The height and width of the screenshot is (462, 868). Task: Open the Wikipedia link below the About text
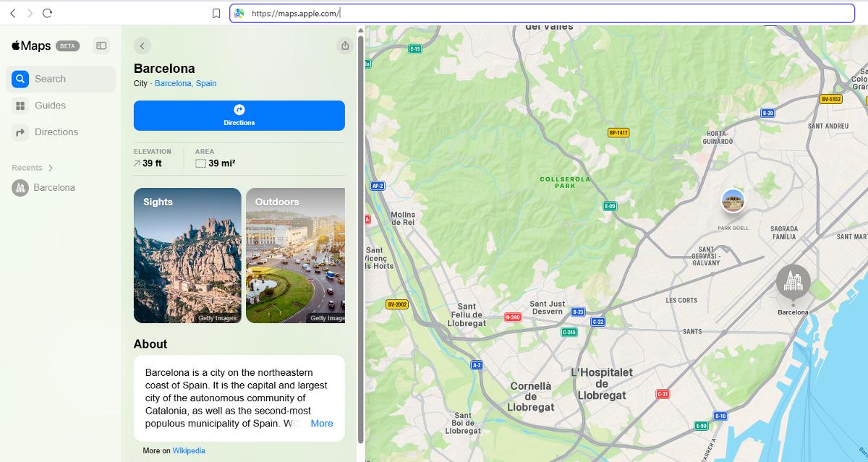point(188,450)
